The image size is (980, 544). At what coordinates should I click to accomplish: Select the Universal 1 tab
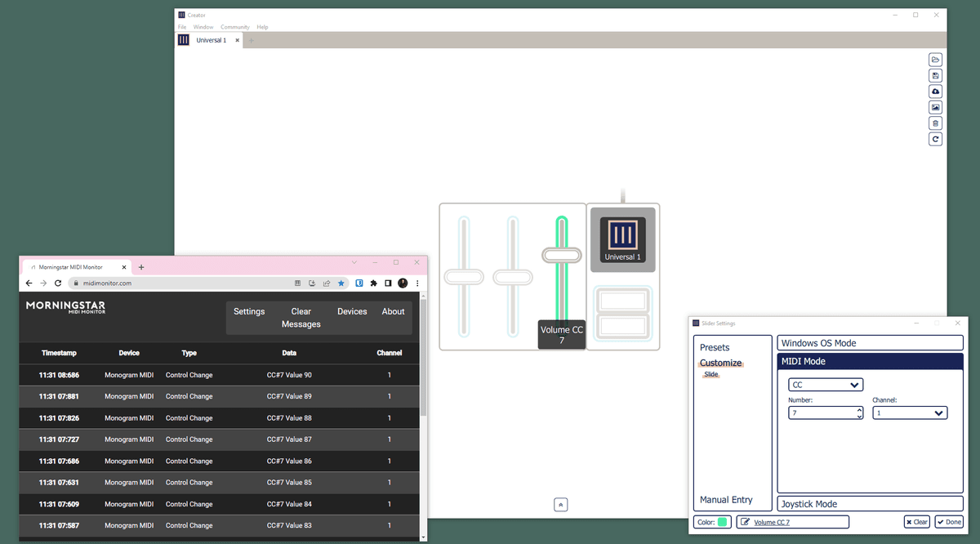point(211,40)
